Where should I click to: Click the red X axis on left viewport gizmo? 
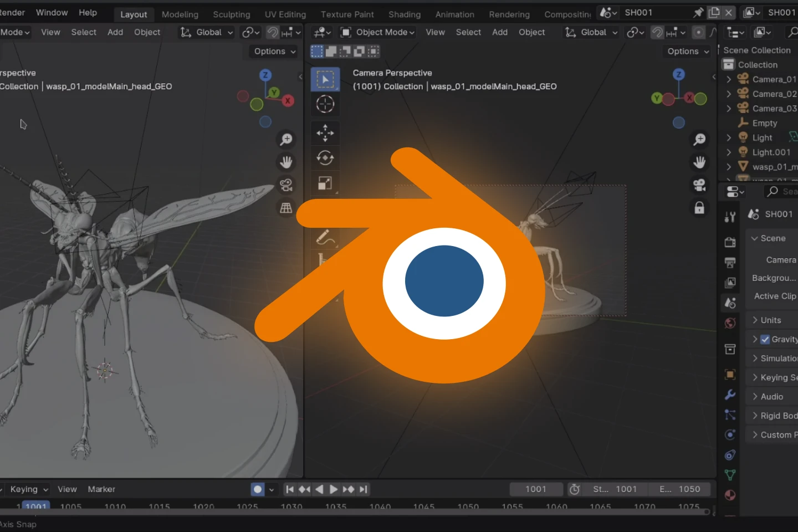[288, 101]
